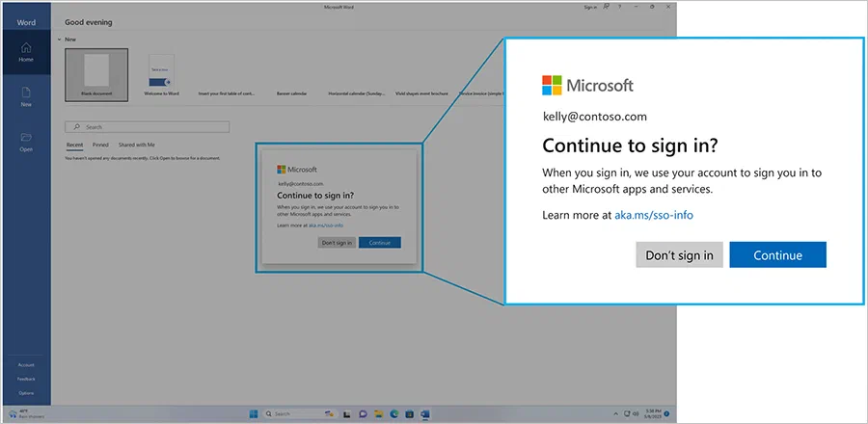This screenshot has height=424, width=868.
Task: Open Options in Word sidebar
Action: (26, 393)
